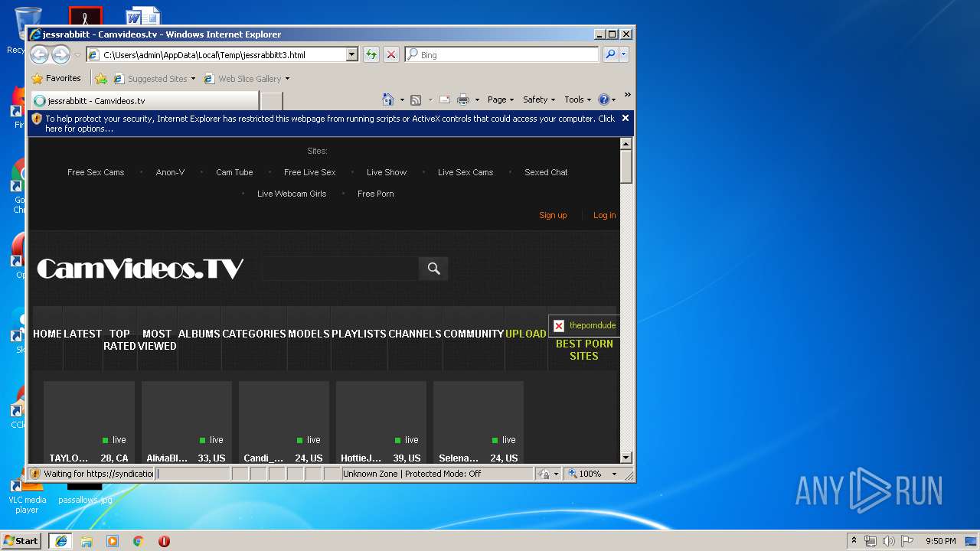The width and height of the screenshot is (980, 551).
Task: Expand the command bar overflow chevron
Action: (x=627, y=95)
